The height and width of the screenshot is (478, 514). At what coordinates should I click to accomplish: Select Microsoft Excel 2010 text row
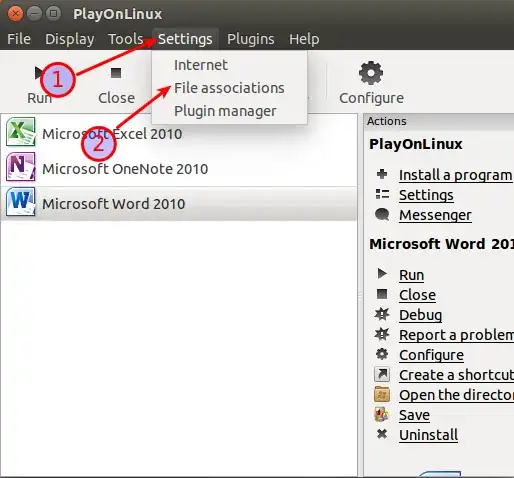112,134
